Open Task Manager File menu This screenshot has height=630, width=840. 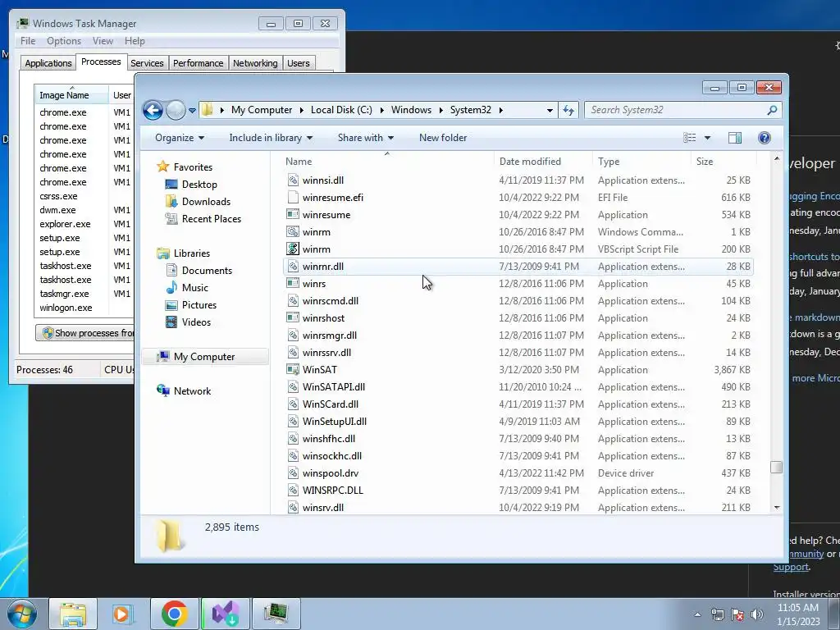(28, 41)
